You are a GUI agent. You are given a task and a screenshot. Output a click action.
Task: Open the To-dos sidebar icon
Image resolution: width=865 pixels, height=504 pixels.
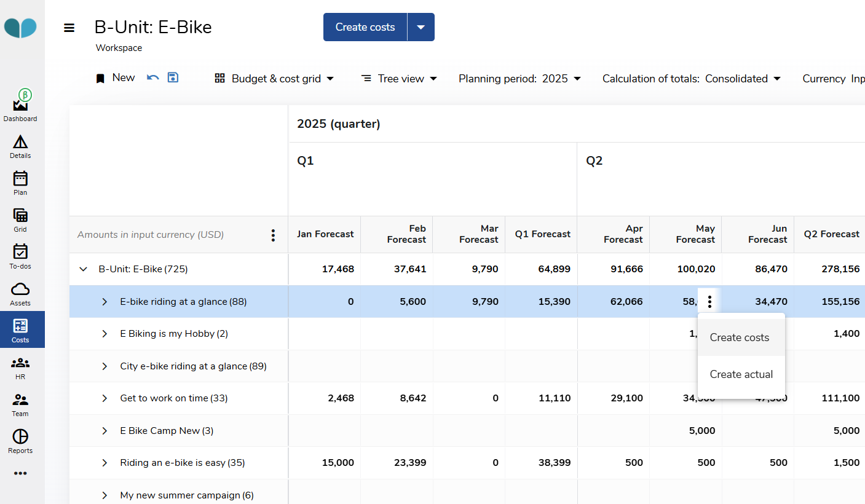(20, 253)
